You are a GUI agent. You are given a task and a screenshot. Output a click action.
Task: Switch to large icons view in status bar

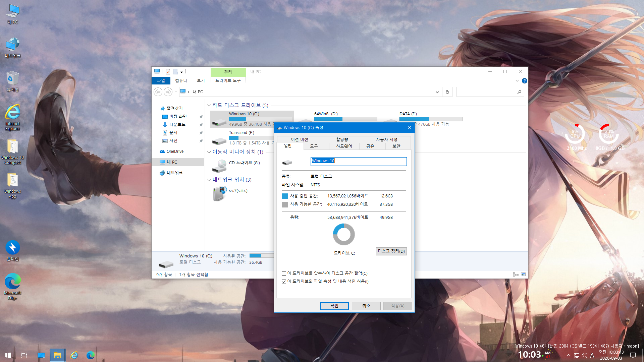point(523,275)
